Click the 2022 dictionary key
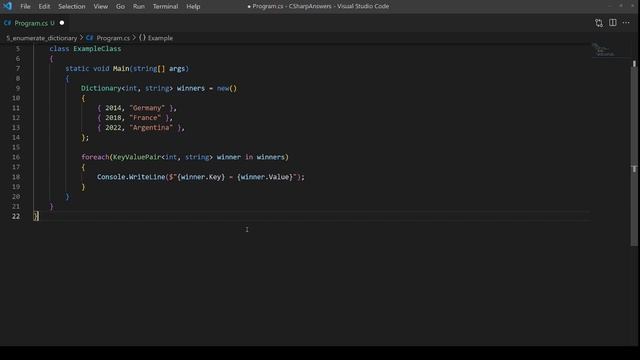This screenshot has width=640, height=360. 113,127
